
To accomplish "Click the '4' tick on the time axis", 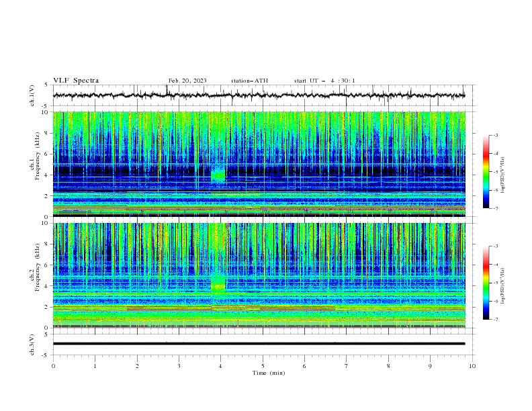I will 221,366.
